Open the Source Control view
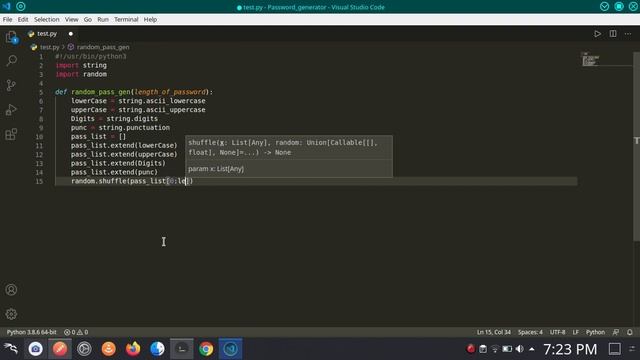640x360 pixels. coord(11,85)
